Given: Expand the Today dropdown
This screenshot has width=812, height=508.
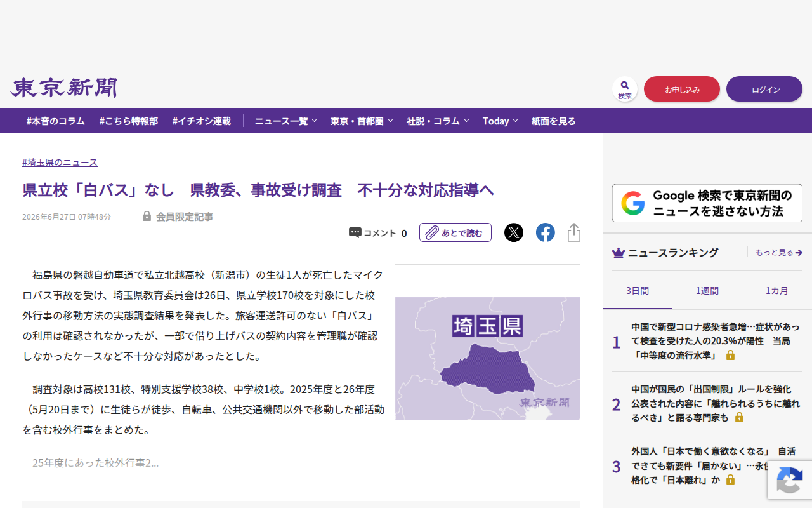Looking at the screenshot, I should [500, 121].
